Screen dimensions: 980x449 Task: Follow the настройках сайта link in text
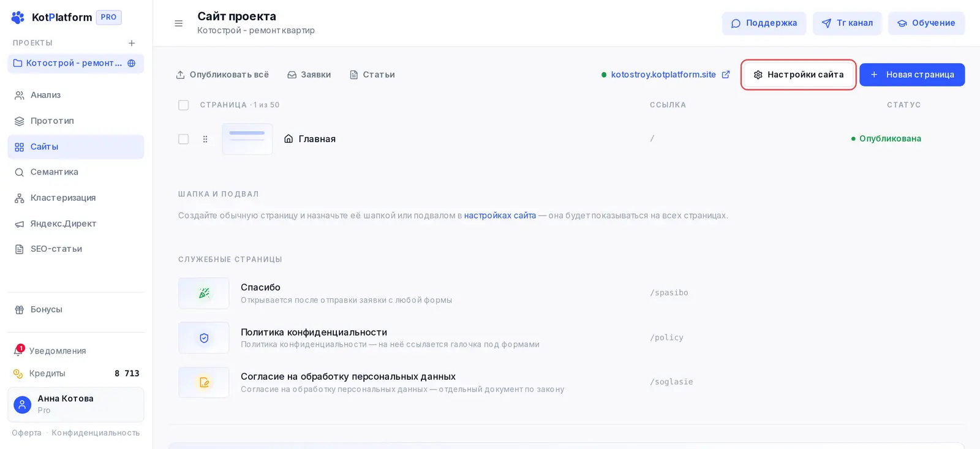pyautogui.click(x=500, y=216)
